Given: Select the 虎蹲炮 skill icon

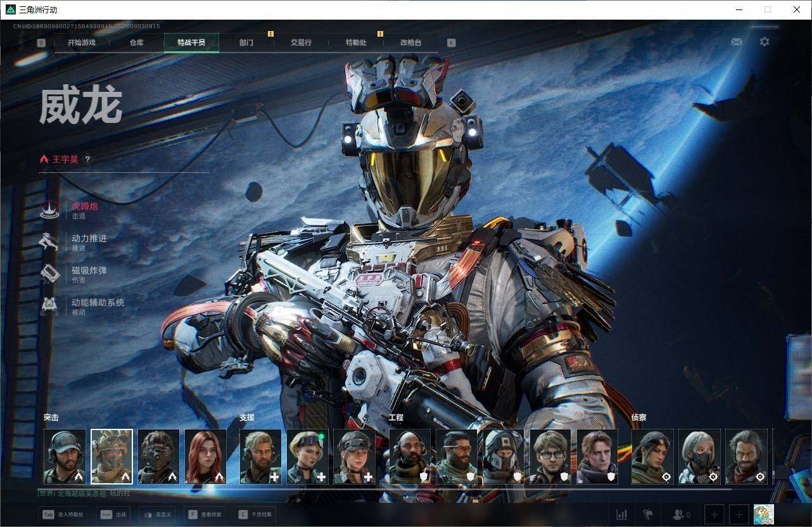Looking at the screenshot, I should pos(49,209).
